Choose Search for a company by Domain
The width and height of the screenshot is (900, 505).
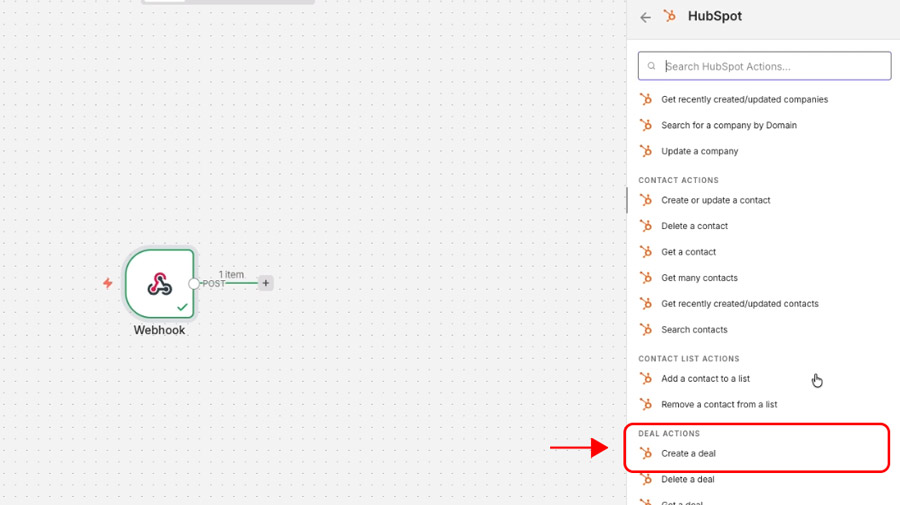(x=728, y=126)
